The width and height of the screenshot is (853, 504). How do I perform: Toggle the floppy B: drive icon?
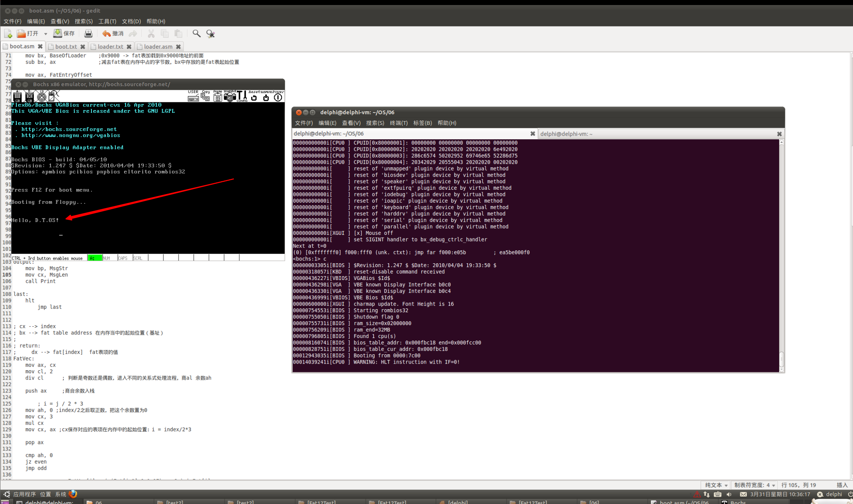tap(30, 96)
